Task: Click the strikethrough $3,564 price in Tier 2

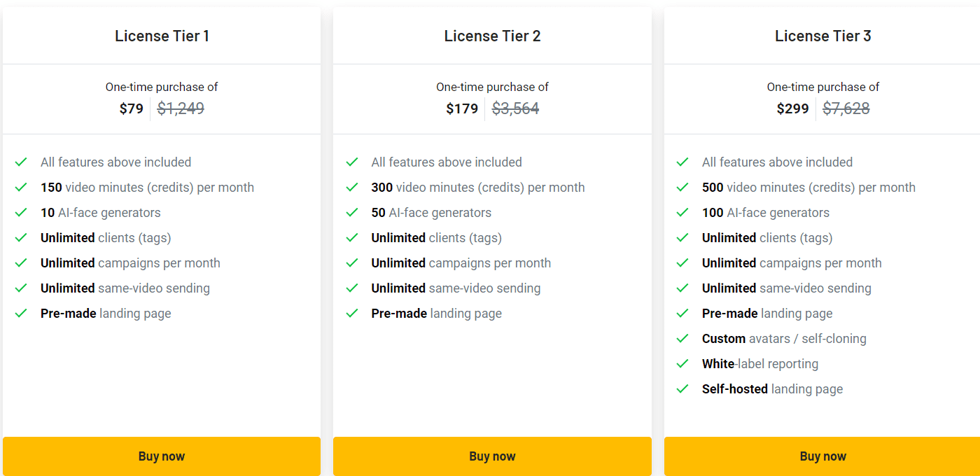Action: (515, 108)
